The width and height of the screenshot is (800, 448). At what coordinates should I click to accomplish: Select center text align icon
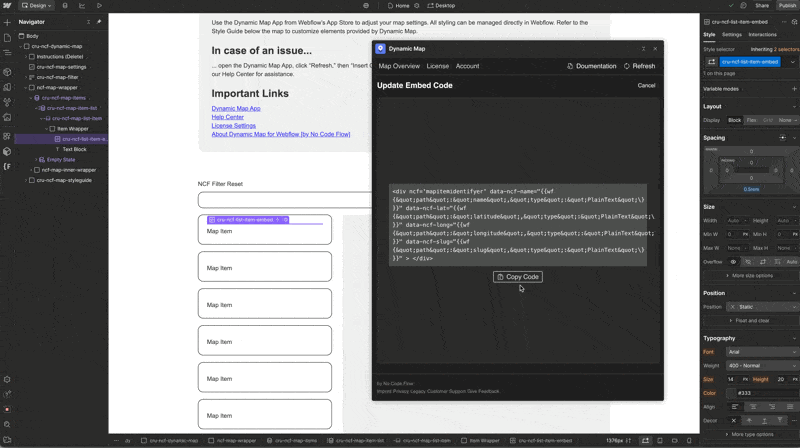click(753, 407)
